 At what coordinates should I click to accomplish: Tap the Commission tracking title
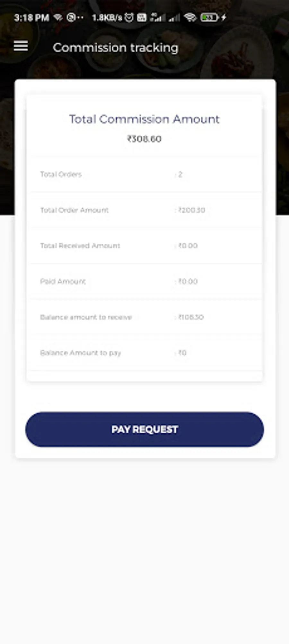coord(116,48)
